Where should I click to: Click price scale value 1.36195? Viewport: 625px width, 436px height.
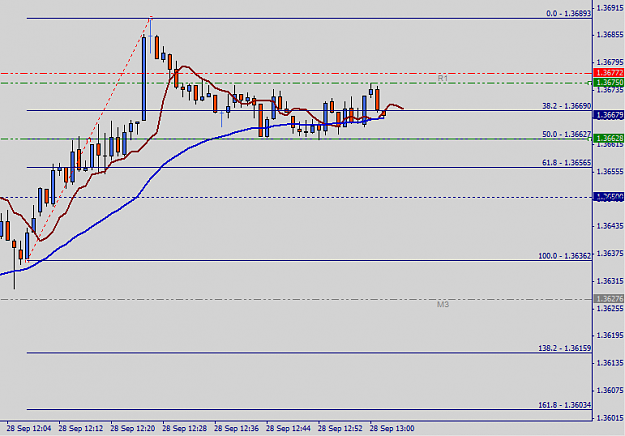click(x=610, y=335)
